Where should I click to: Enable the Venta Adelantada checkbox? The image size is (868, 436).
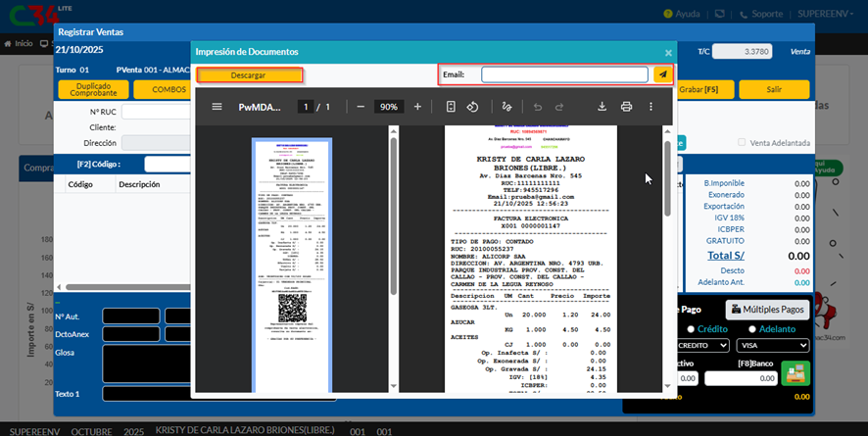pos(742,143)
